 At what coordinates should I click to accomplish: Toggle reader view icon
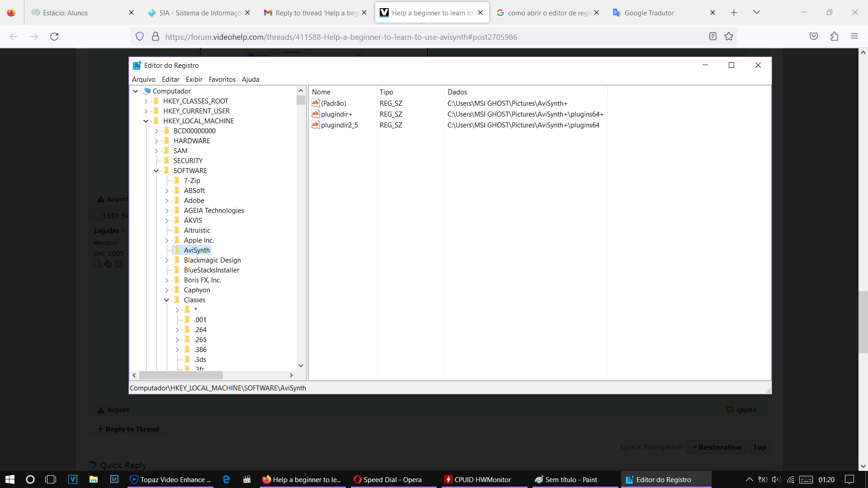[x=713, y=37]
